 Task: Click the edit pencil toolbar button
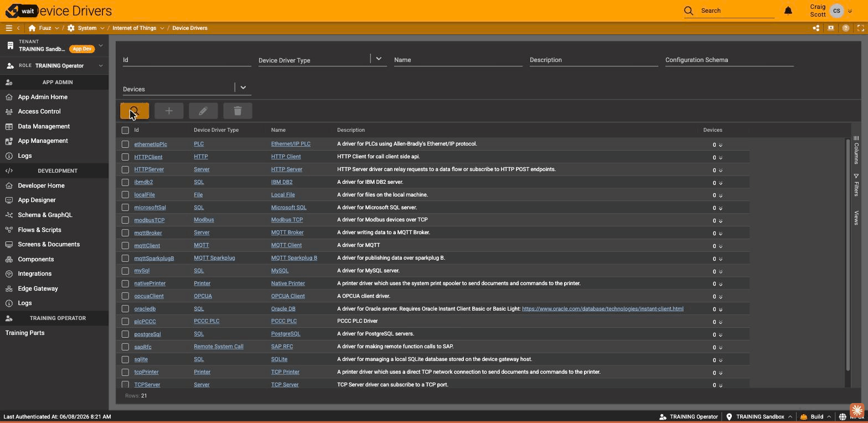[203, 111]
